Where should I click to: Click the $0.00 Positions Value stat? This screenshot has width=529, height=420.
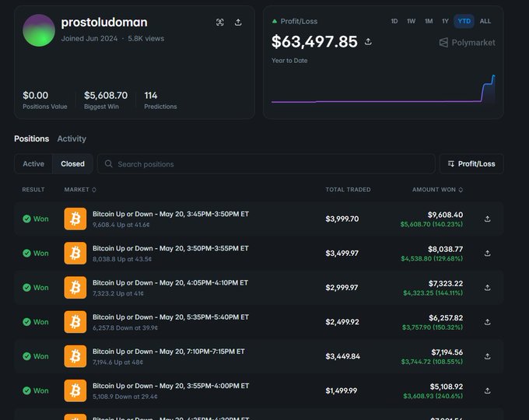tap(45, 100)
